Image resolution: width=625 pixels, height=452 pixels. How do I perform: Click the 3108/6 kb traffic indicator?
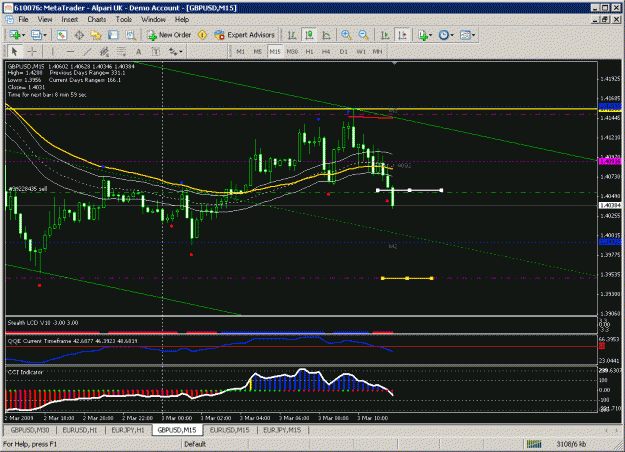[x=571, y=444]
